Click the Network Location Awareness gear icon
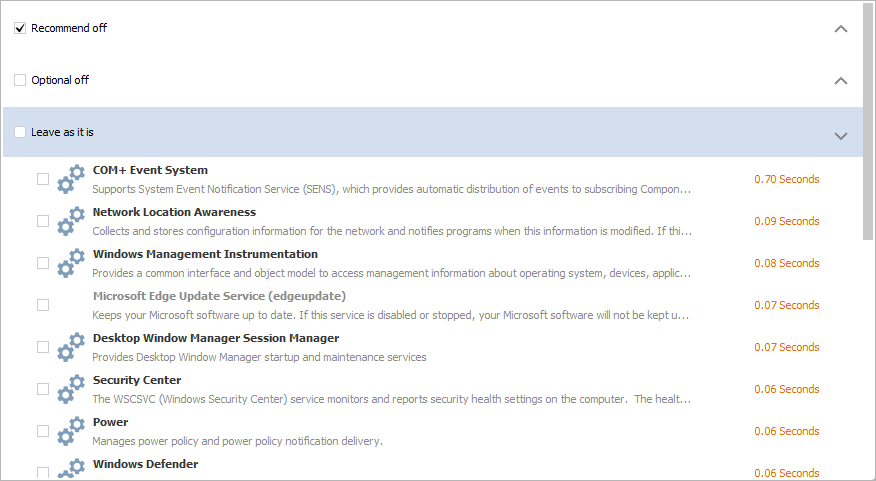The width and height of the screenshot is (876, 481). click(x=71, y=221)
